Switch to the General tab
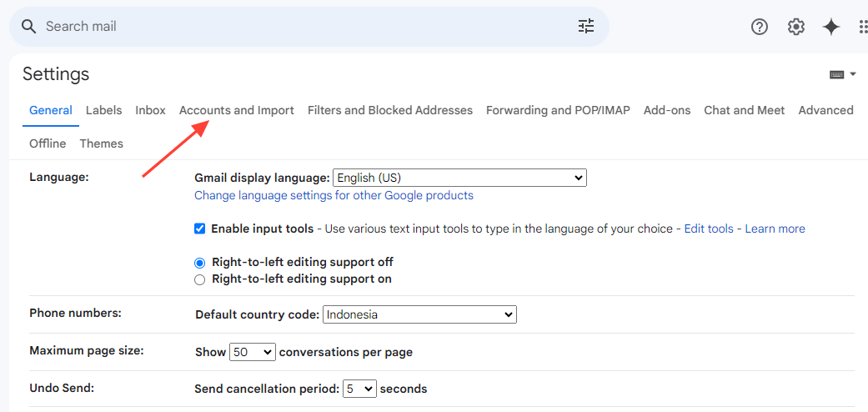 pyautogui.click(x=51, y=110)
